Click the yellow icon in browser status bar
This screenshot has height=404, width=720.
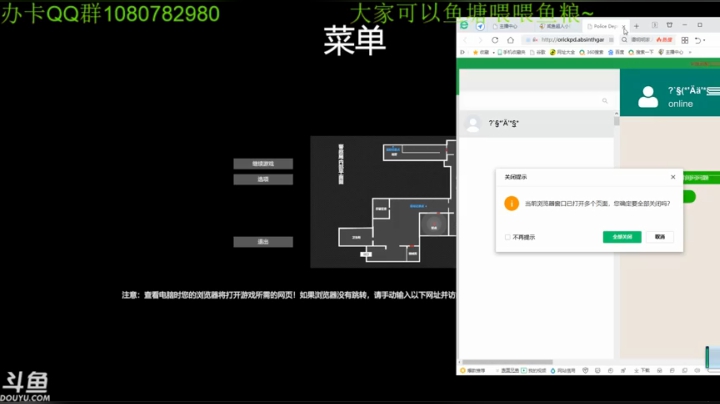pos(463,370)
